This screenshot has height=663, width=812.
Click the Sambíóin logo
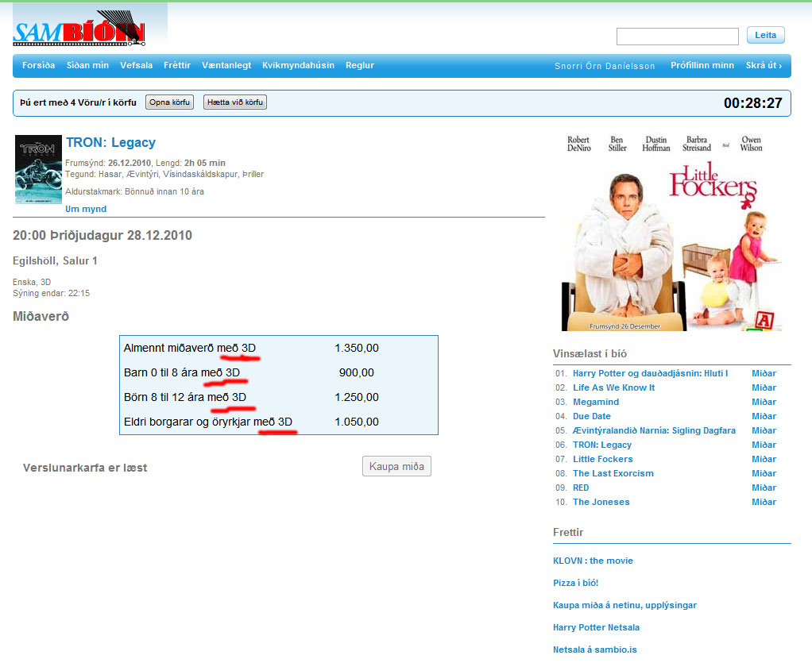(79, 30)
